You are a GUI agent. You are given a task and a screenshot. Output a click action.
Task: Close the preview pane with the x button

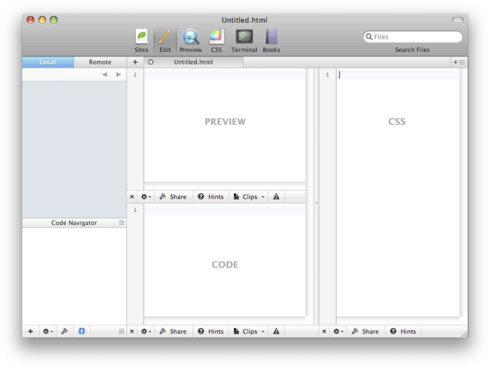click(x=132, y=197)
